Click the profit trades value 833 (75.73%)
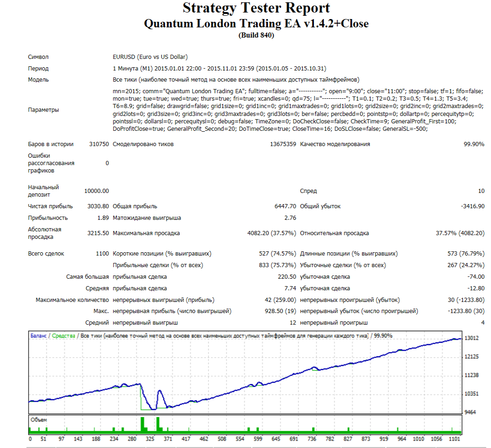 (x=277, y=265)
